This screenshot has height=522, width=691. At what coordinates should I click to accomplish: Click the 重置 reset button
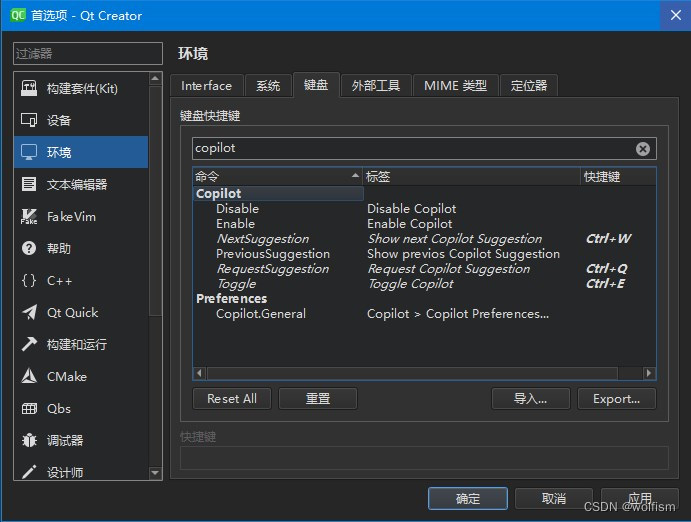(x=318, y=399)
